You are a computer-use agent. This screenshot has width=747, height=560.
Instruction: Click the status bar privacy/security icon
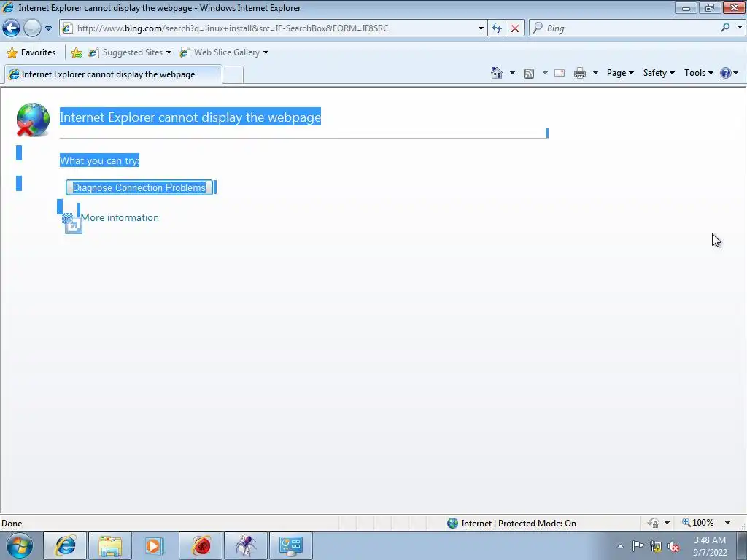point(654,524)
